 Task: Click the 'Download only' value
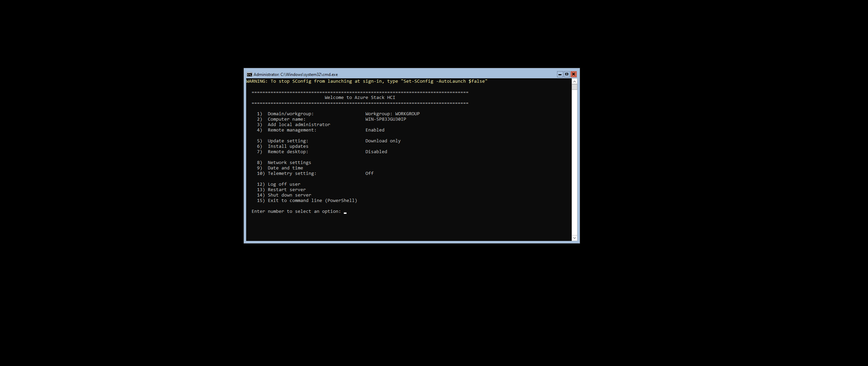pos(383,141)
